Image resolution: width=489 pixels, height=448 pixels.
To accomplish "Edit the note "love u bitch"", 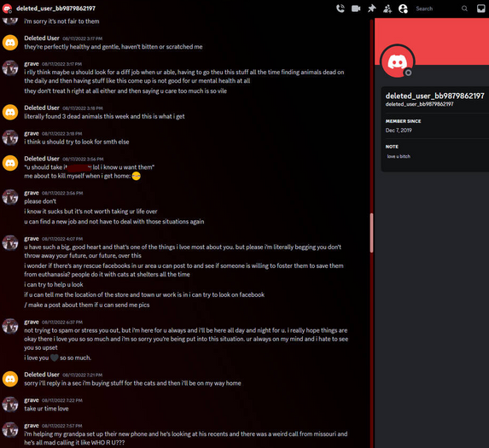I will (x=399, y=156).
